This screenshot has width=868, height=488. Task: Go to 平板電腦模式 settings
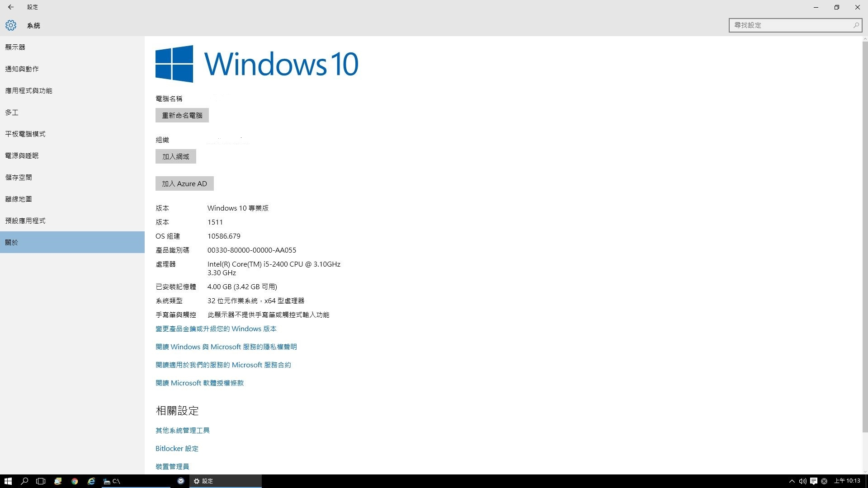[x=72, y=134]
